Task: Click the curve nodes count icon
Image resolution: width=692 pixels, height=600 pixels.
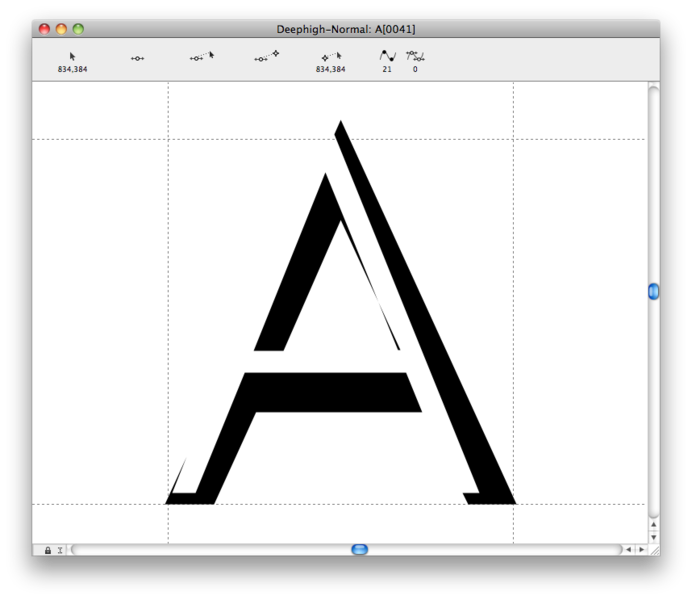Action: (387, 57)
